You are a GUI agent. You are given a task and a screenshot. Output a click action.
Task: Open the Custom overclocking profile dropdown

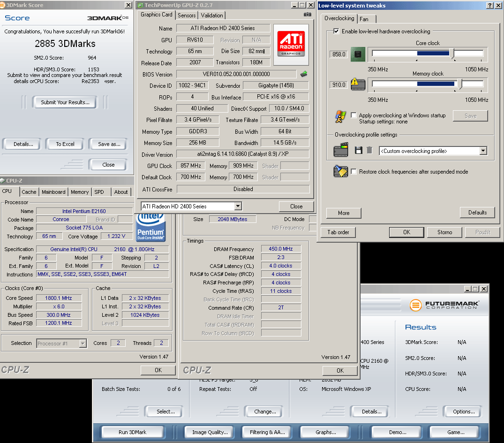(483, 151)
